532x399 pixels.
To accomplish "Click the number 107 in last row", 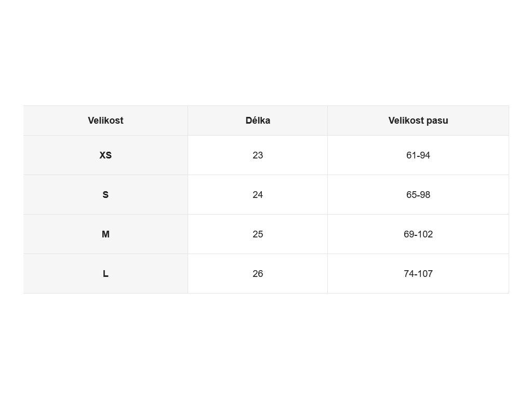I will [x=425, y=273].
